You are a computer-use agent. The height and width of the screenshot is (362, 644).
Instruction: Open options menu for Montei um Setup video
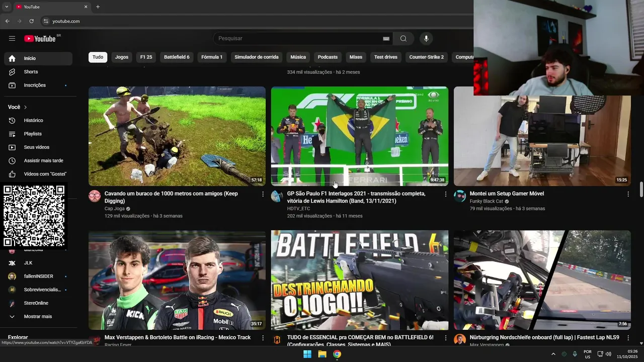point(628,194)
